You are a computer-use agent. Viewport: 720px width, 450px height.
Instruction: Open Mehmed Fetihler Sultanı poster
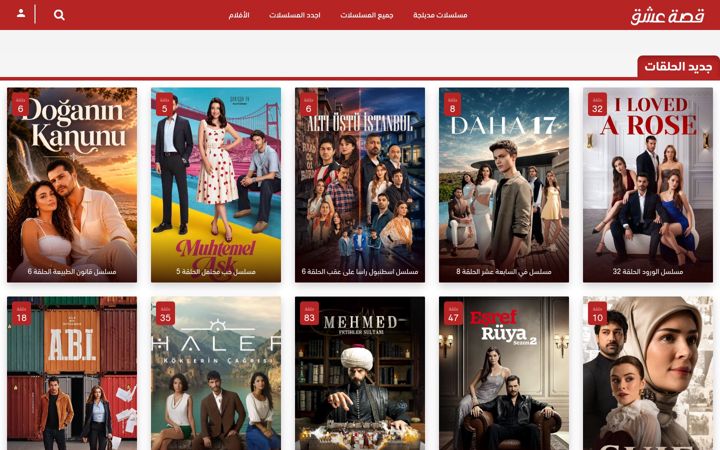pyautogui.click(x=360, y=373)
